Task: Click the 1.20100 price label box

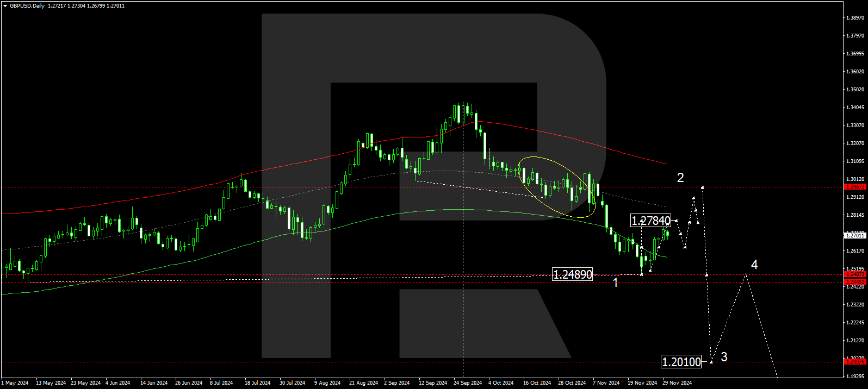Action: pos(681,362)
